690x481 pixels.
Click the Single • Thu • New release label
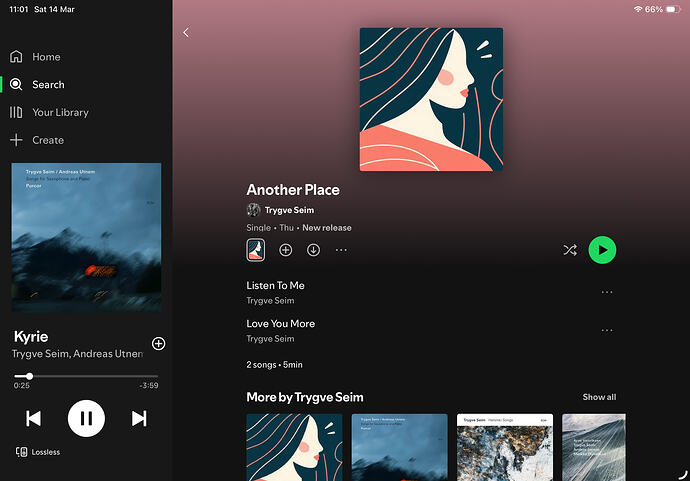click(x=299, y=228)
